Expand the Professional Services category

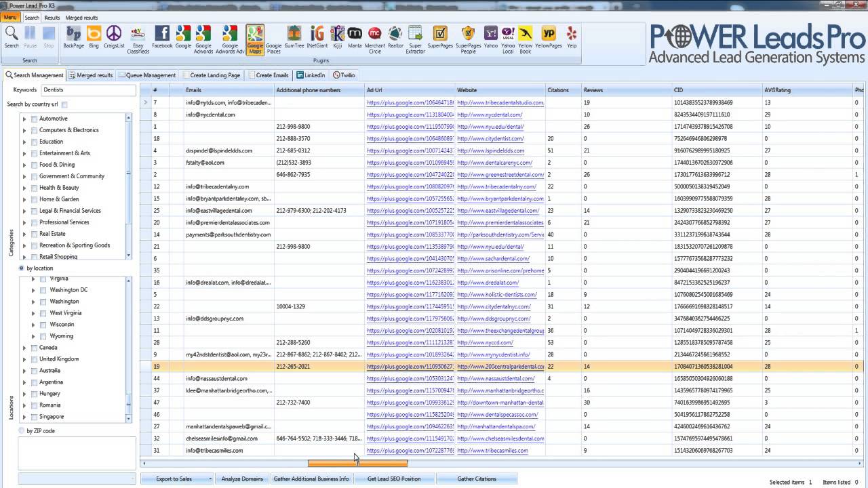[x=24, y=222]
